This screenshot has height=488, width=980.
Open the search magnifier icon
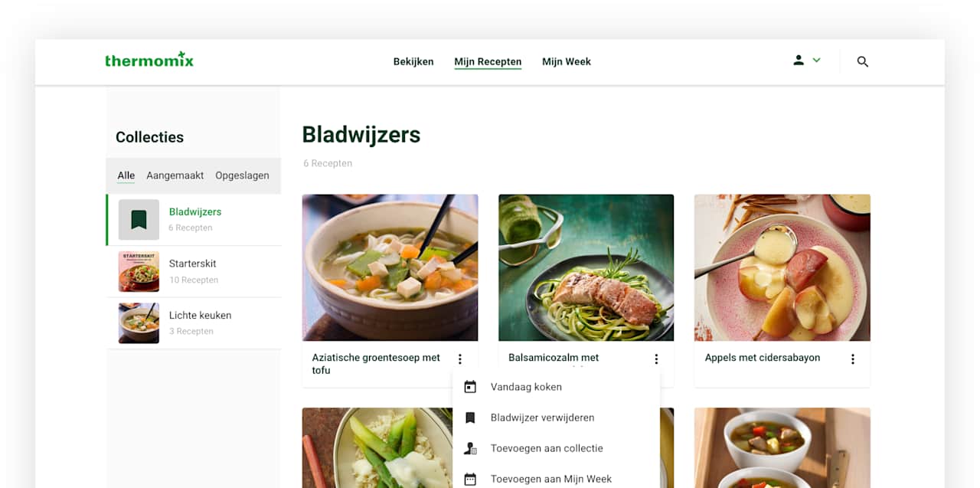tap(862, 62)
